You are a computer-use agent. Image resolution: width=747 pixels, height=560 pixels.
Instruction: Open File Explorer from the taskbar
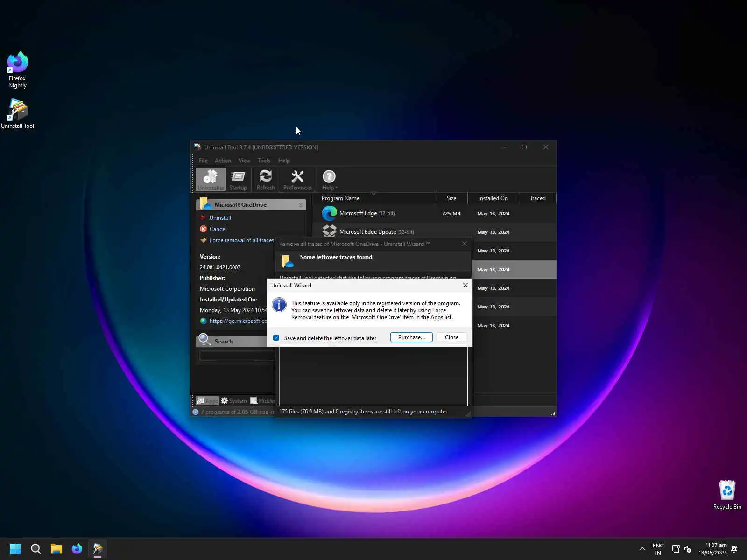click(56, 549)
